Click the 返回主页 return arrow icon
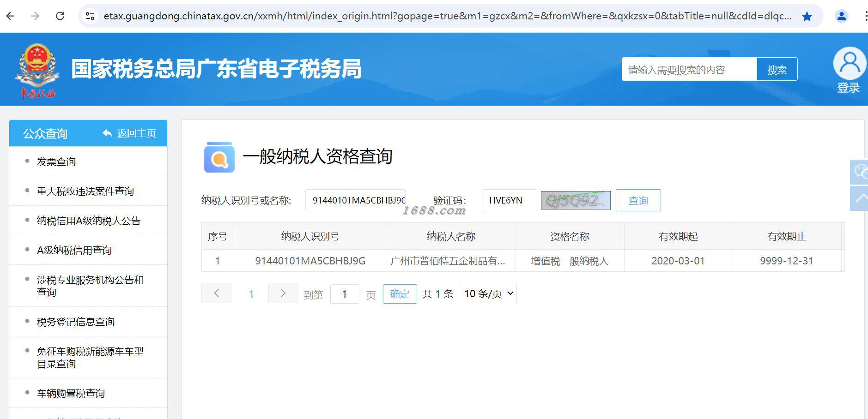Viewport: 868px width, 419px height. click(107, 133)
